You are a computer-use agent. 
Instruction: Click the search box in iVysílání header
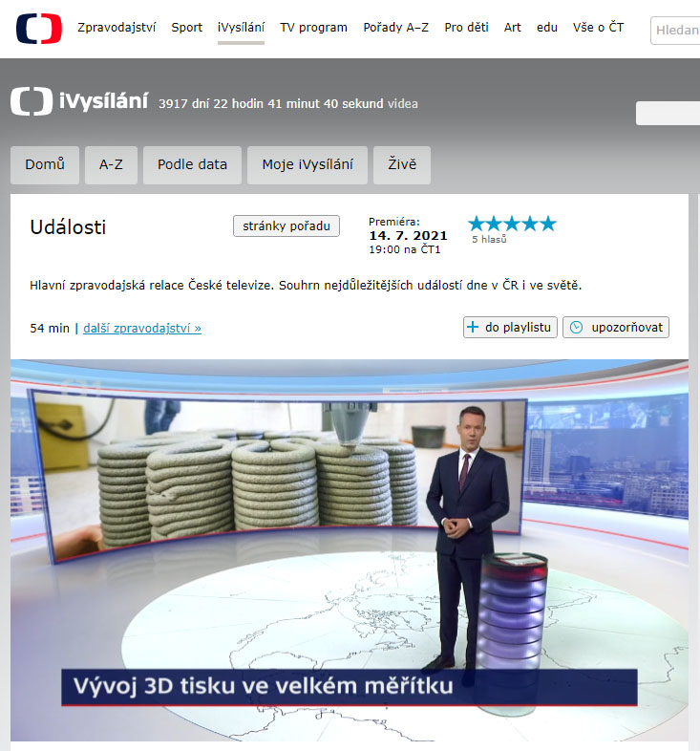coord(668,113)
